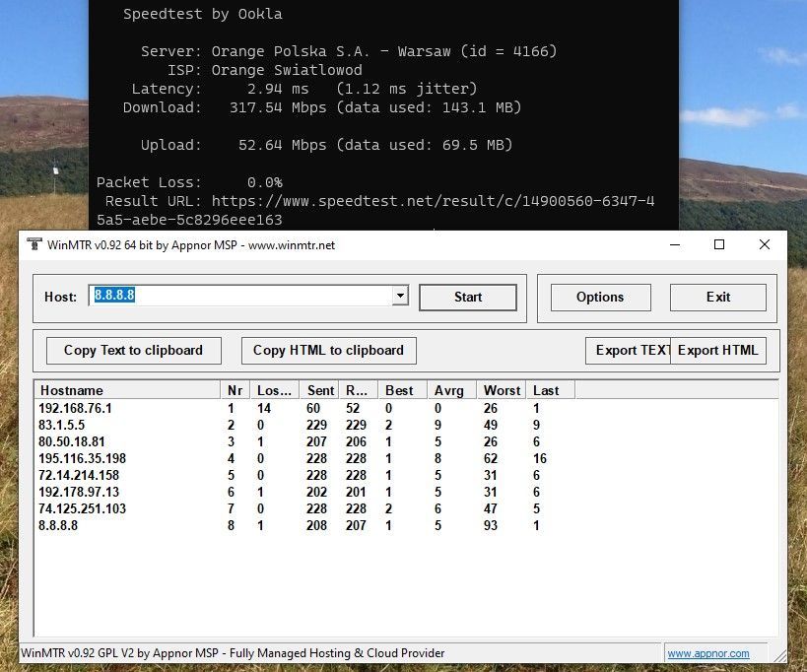This screenshot has width=807, height=672.
Task: Select the 195.116.35.198 hop row
Action: click(83, 458)
